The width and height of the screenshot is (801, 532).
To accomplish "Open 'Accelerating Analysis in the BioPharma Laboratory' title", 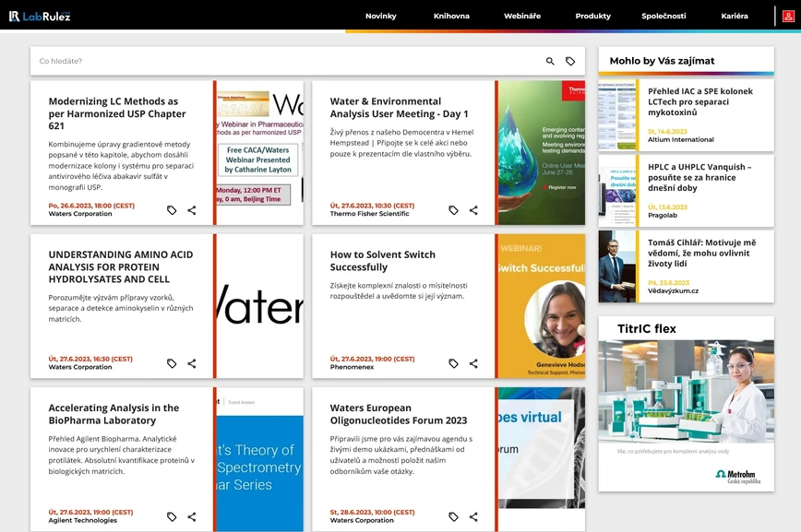I will (114, 414).
